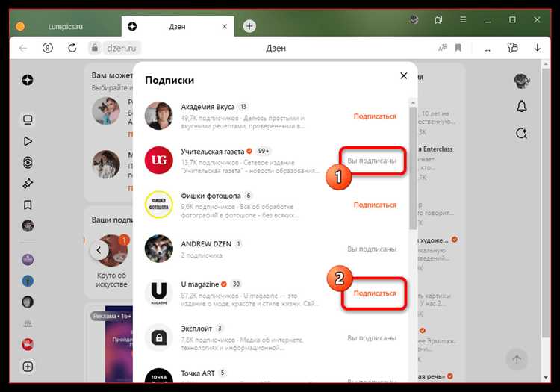Image resolution: width=560 pixels, height=392 pixels.
Task: Click Вы подписаны for Учительская газета
Action: 372,161
